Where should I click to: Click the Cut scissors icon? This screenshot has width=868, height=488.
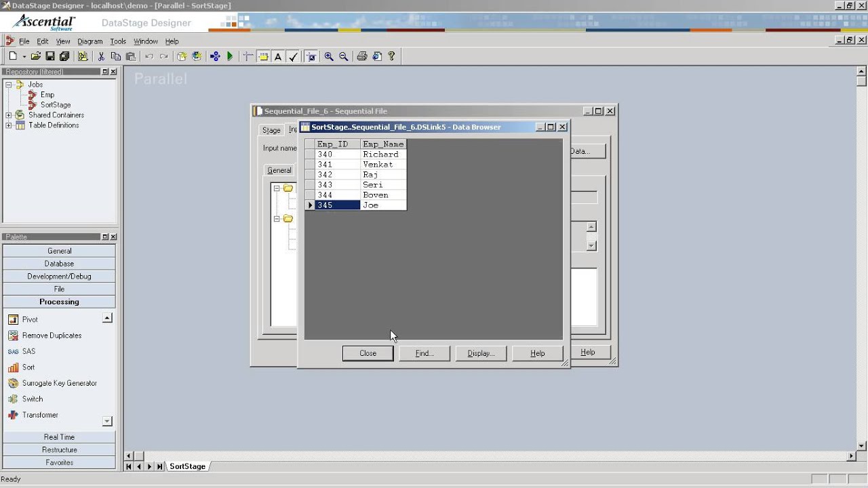(x=102, y=56)
